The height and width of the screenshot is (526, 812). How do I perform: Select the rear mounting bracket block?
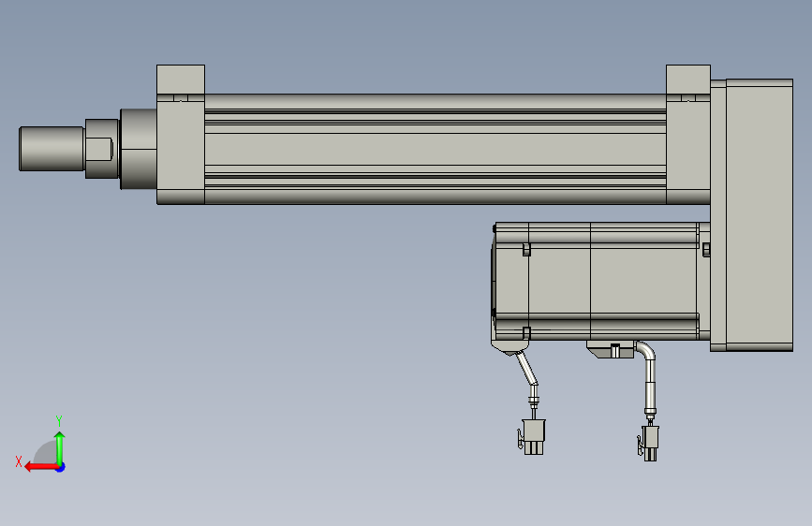click(687, 135)
